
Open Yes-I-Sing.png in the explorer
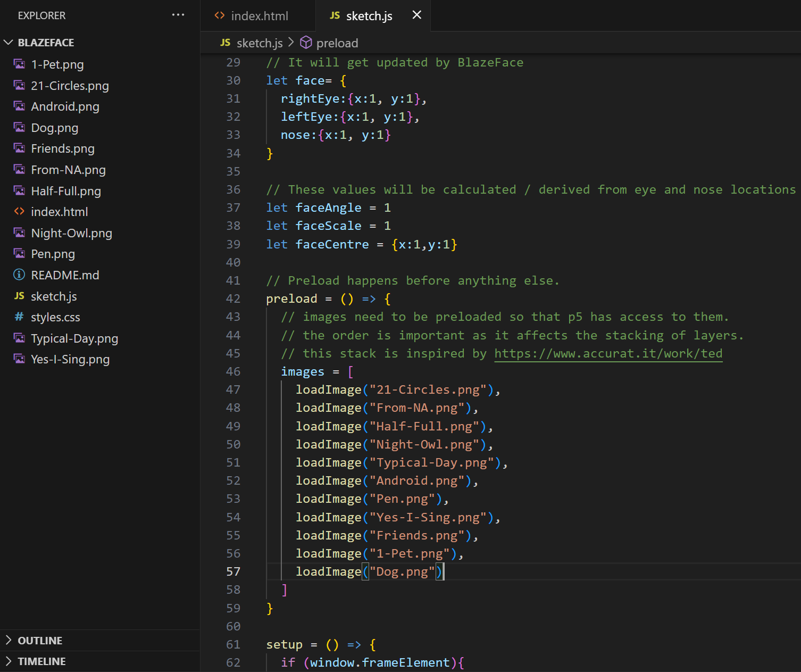coord(70,359)
